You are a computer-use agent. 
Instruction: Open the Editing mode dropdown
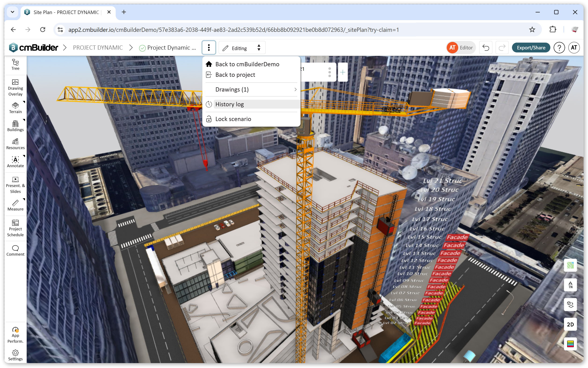coord(242,48)
